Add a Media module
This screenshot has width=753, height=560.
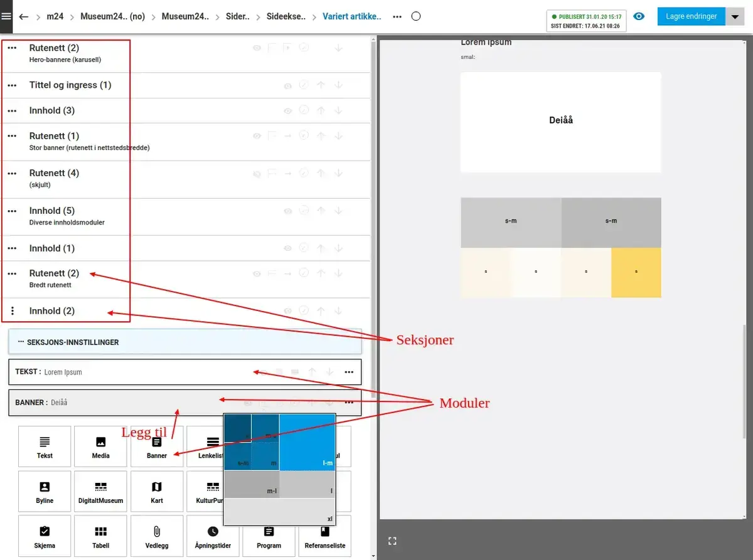coord(100,447)
